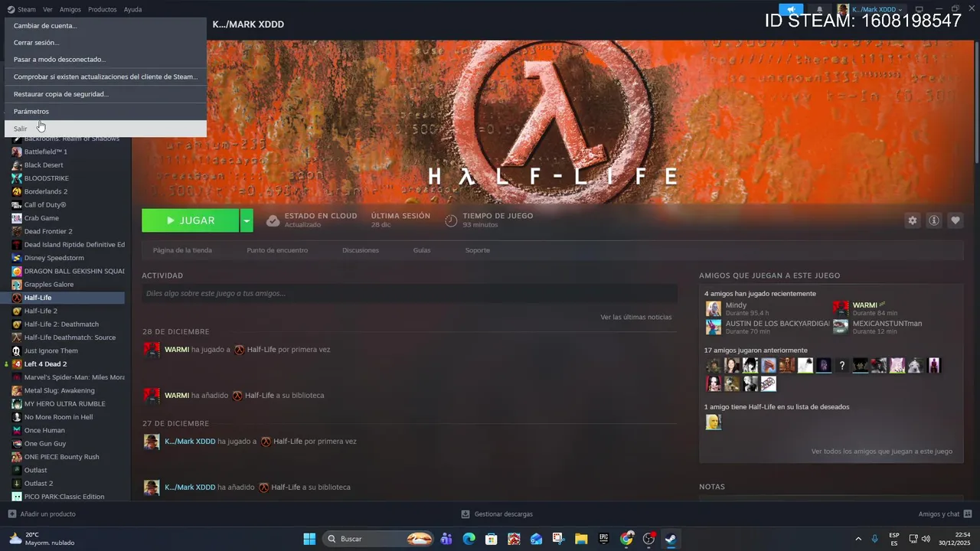Screen dimensions: 980x551
Task: Open the Ayuda menu
Action: click(132, 9)
